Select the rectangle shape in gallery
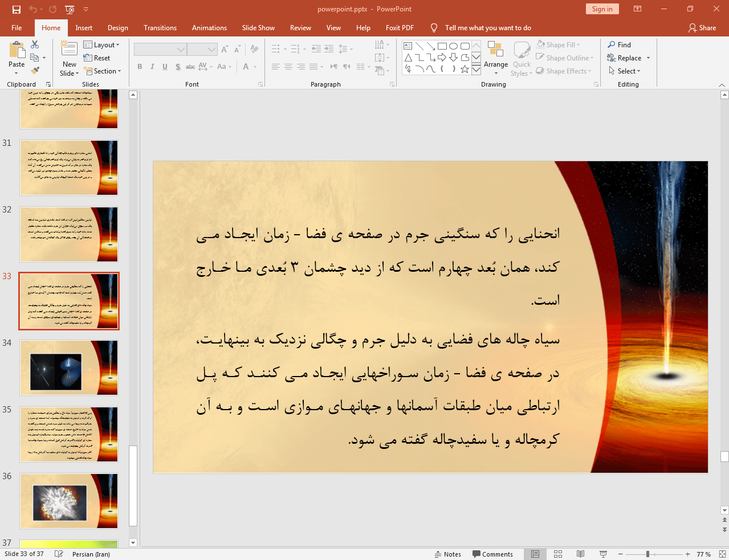The width and height of the screenshot is (729, 560). coord(442,46)
